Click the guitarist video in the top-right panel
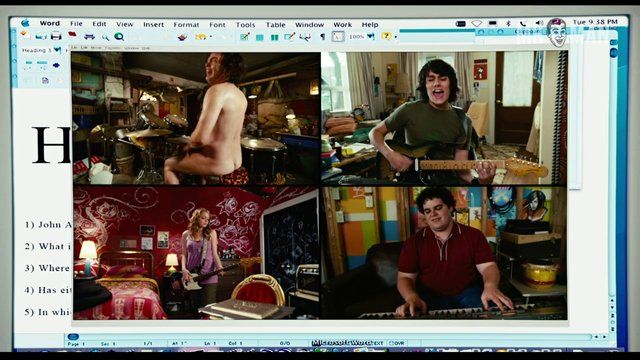The height and width of the screenshot is (360, 640). 444,118
